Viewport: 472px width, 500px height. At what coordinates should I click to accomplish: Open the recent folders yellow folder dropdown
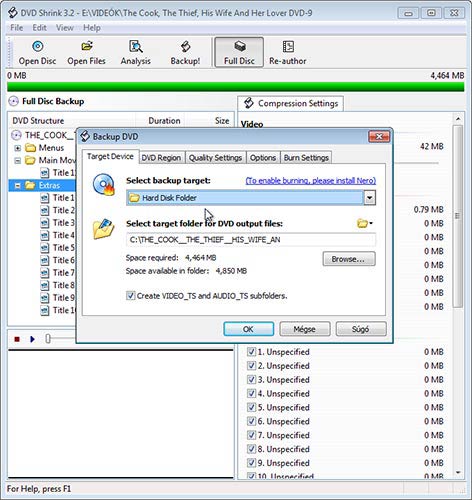(x=365, y=223)
